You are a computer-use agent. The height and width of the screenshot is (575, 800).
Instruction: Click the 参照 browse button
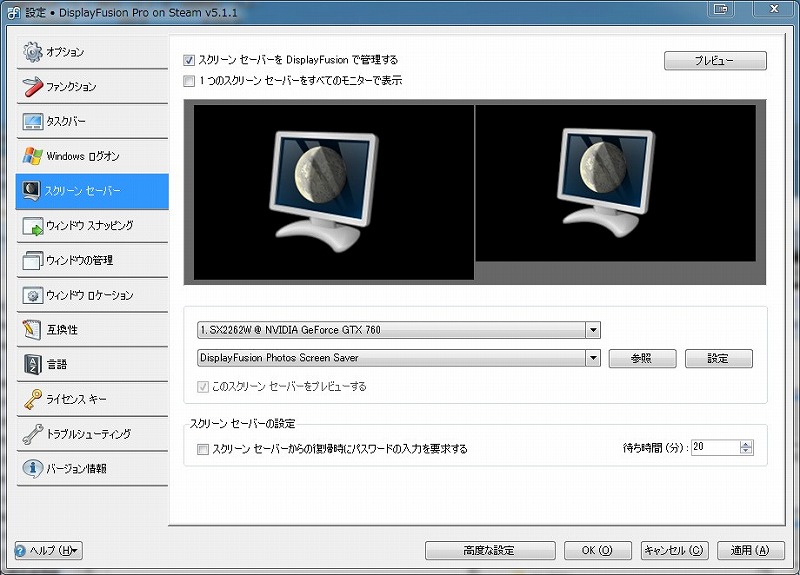[x=642, y=359]
